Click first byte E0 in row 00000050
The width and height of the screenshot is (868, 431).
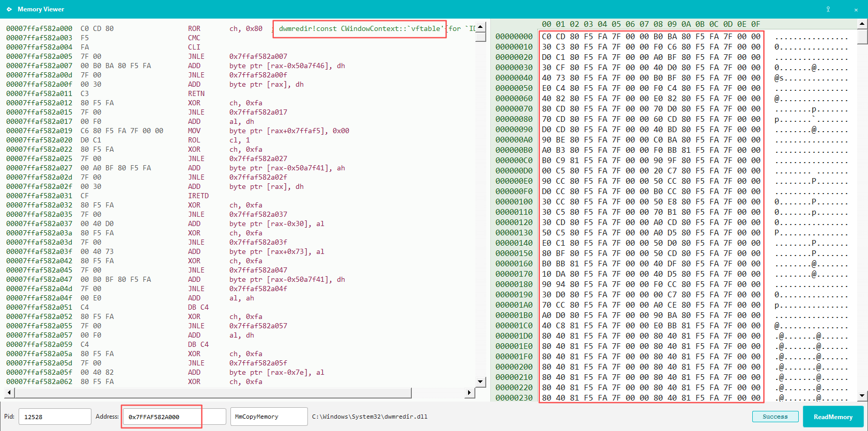547,88
